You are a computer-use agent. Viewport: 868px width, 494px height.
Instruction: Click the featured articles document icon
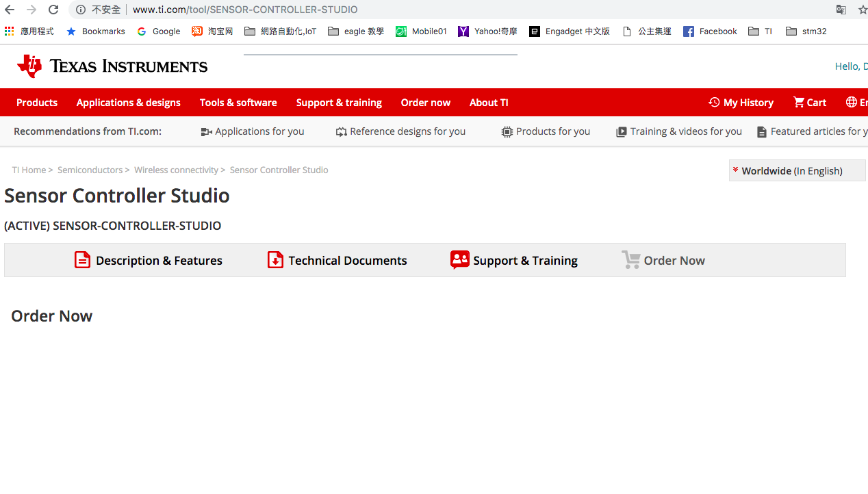pos(762,132)
